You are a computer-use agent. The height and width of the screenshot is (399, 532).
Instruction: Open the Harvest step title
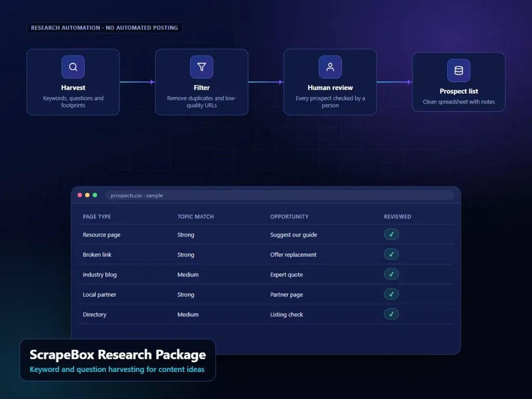[73, 87]
